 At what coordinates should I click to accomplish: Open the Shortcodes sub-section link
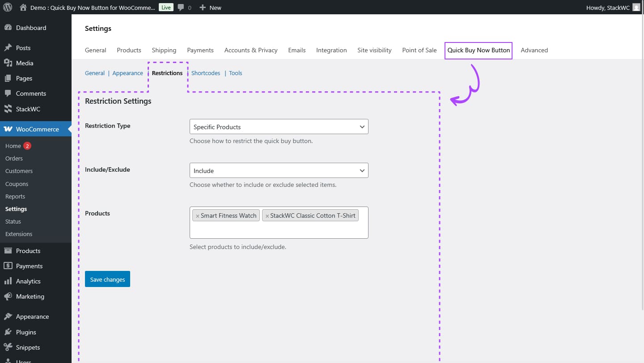205,73
